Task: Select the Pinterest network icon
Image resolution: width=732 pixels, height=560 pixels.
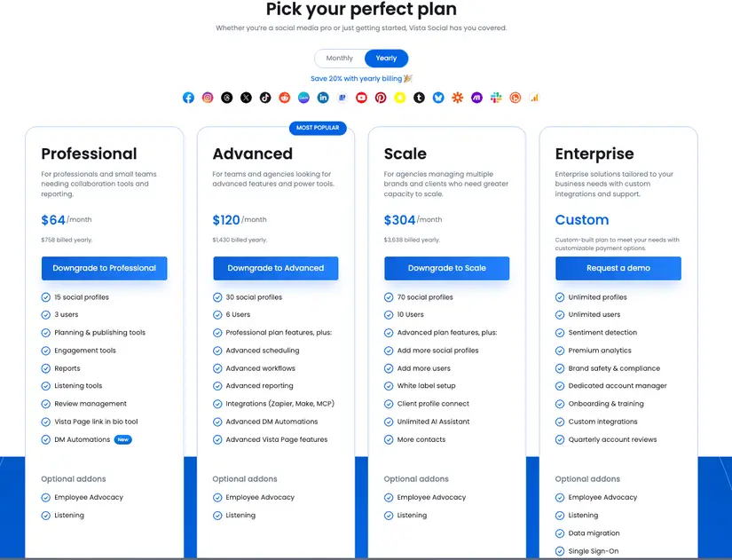Action: click(x=380, y=98)
